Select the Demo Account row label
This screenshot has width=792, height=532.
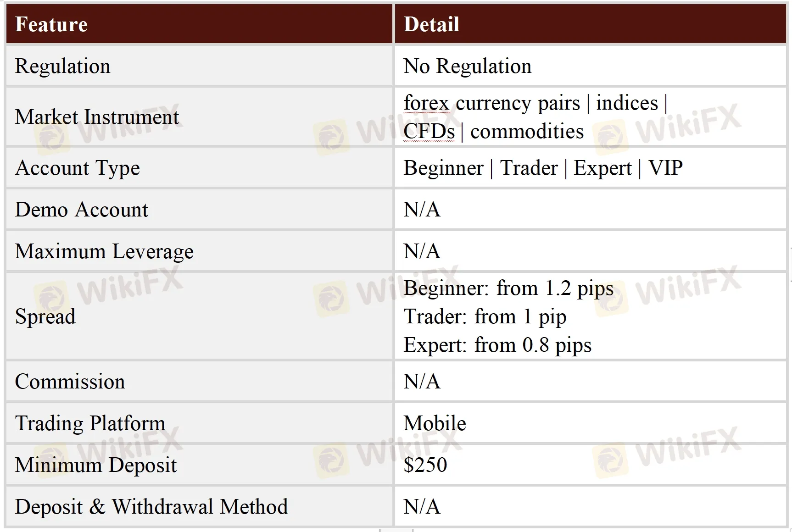click(x=82, y=210)
